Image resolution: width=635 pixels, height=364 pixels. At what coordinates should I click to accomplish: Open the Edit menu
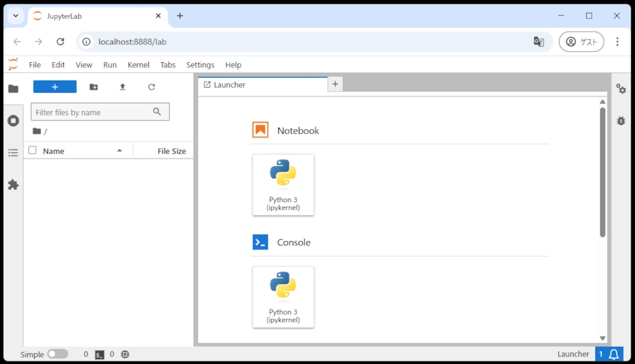[x=58, y=65]
